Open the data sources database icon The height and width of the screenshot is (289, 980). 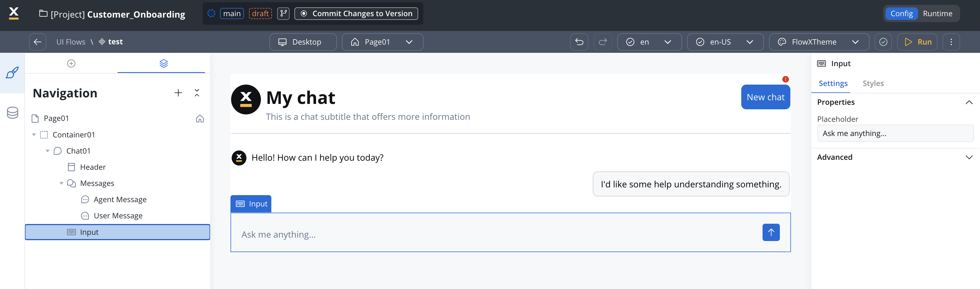click(x=12, y=112)
